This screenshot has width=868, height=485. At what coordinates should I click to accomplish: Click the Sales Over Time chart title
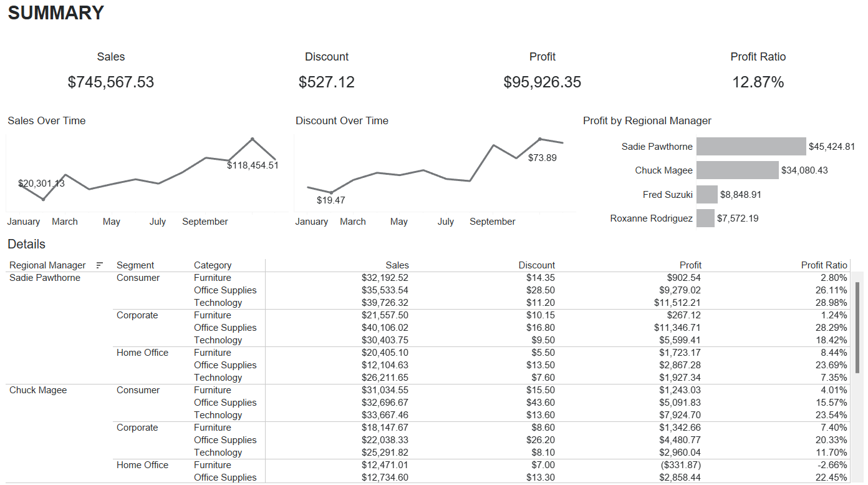[47, 121]
